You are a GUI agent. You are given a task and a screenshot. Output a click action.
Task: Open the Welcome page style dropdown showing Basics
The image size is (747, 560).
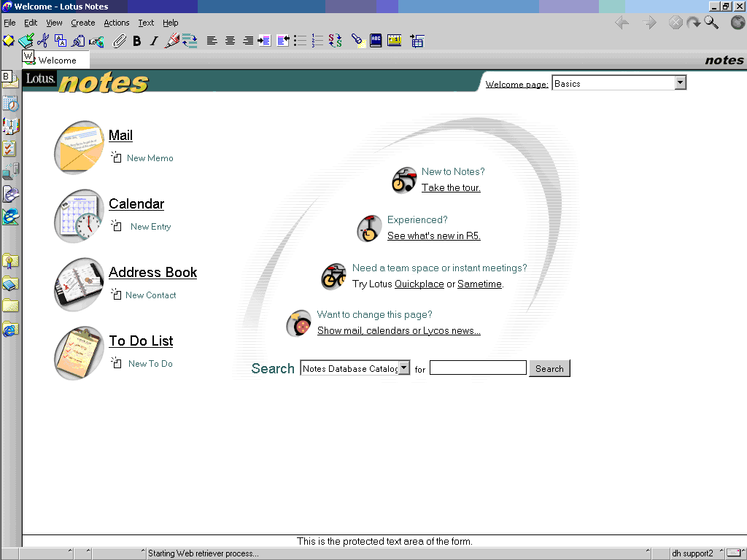[x=680, y=82]
